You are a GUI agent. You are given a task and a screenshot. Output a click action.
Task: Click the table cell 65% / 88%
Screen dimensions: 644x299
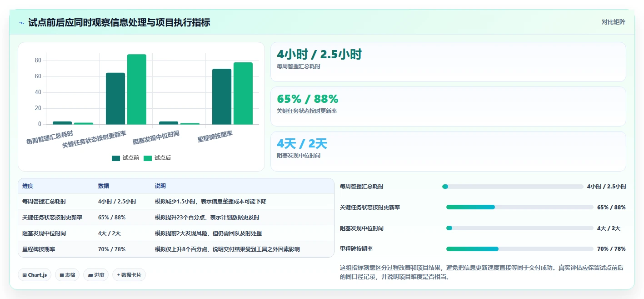pyautogui.click(x=112, y=217)
